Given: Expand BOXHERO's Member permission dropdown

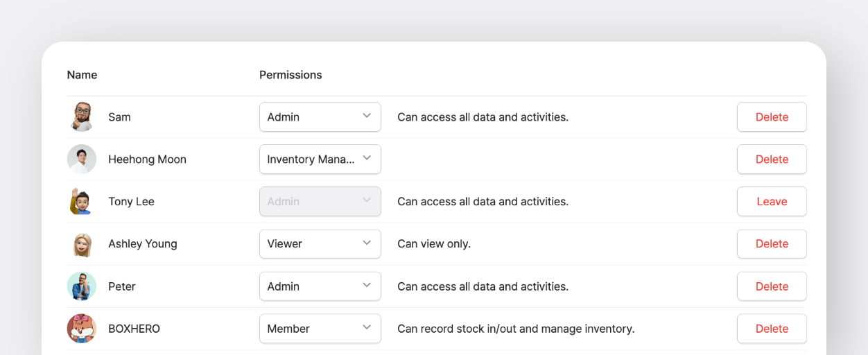Looking at the screenshot, I should click(320, 329).
